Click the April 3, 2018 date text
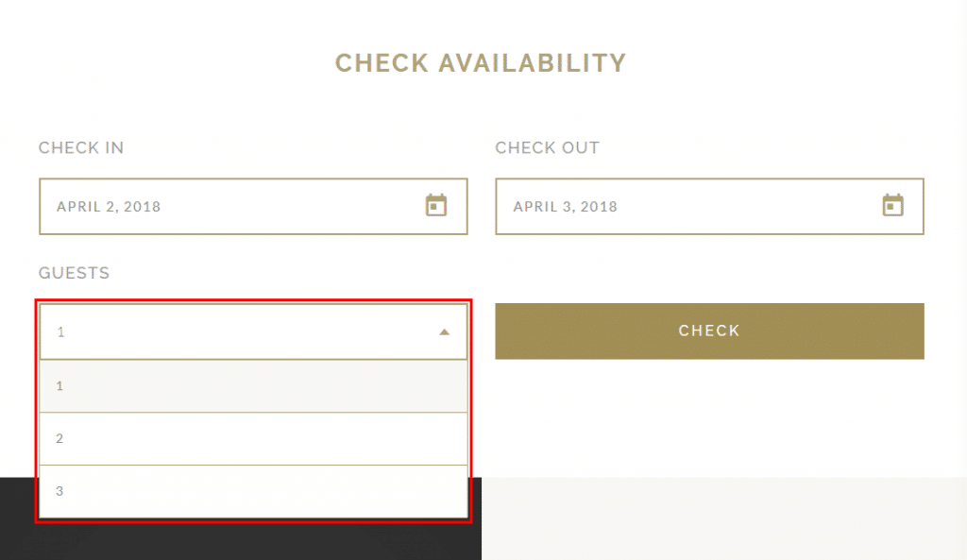 coord(565,207)
